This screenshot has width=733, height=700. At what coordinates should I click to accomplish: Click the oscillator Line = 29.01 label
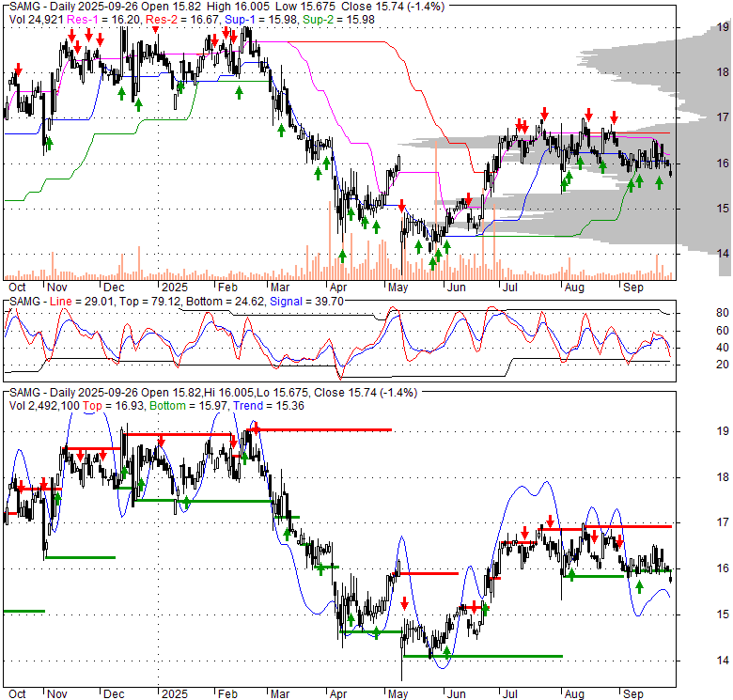(x=82, y=302)
